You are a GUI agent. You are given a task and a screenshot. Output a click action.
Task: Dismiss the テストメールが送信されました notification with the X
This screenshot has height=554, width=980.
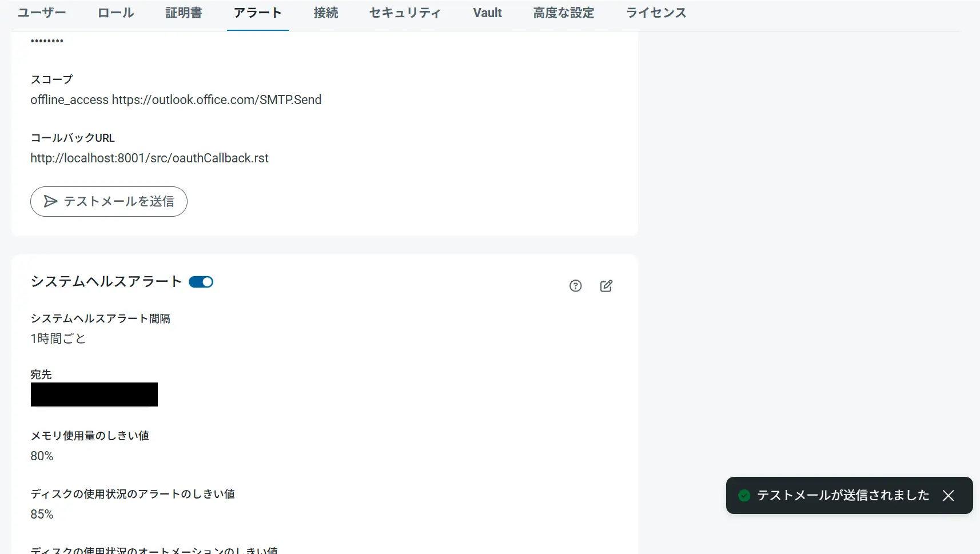point(949,496)
